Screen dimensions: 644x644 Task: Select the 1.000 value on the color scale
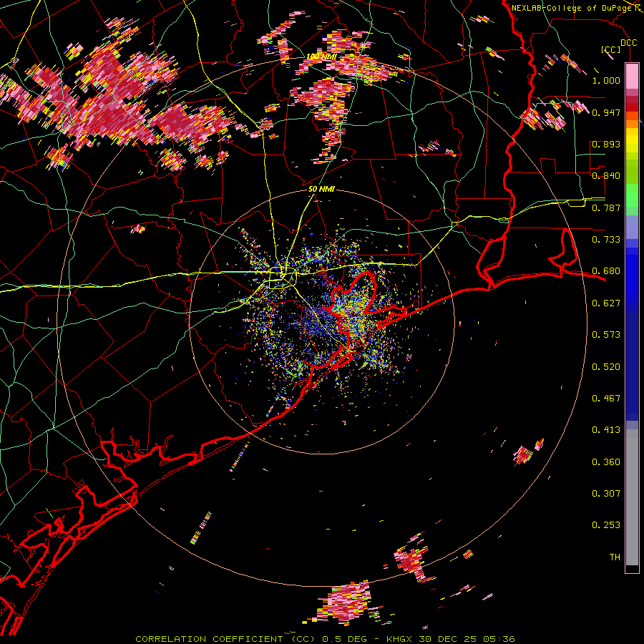tap(606, 80)
